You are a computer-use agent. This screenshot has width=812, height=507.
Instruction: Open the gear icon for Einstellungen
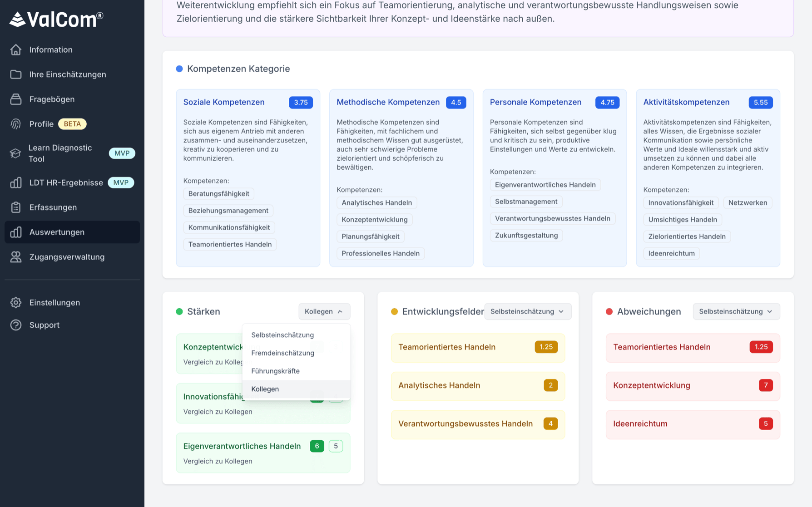pos(16,303)
